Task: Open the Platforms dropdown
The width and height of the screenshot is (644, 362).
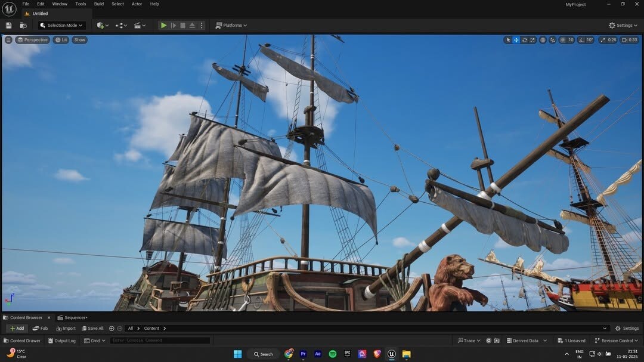Action: coord(231,25)
